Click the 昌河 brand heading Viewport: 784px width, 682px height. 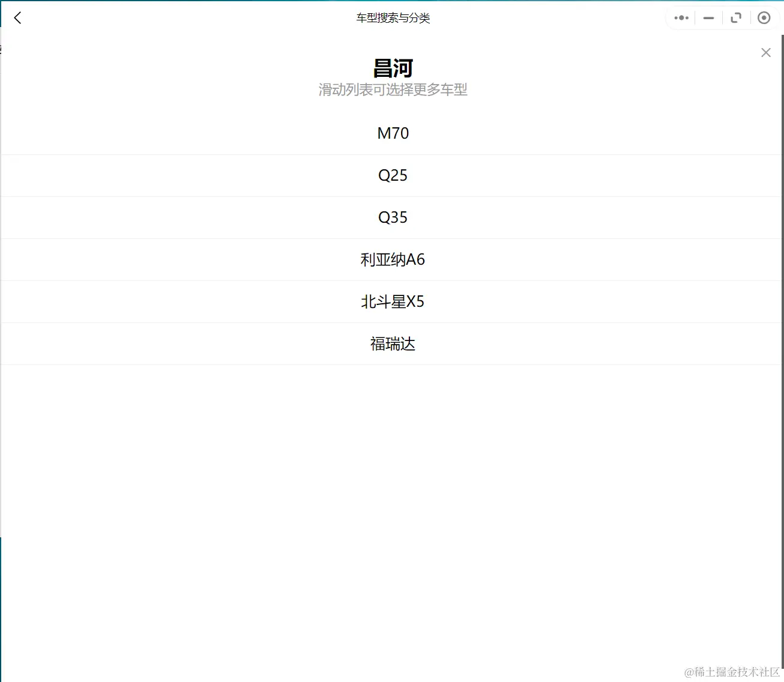pos(393,68)
